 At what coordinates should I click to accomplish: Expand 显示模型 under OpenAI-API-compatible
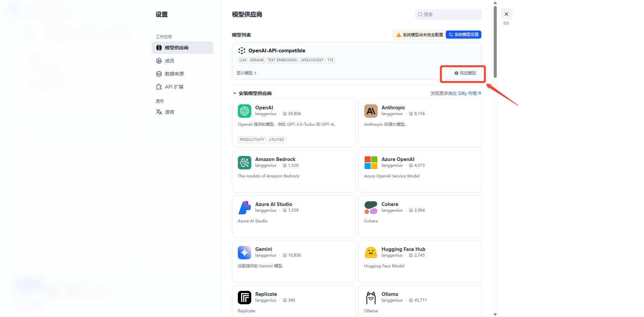click(246, 73)
